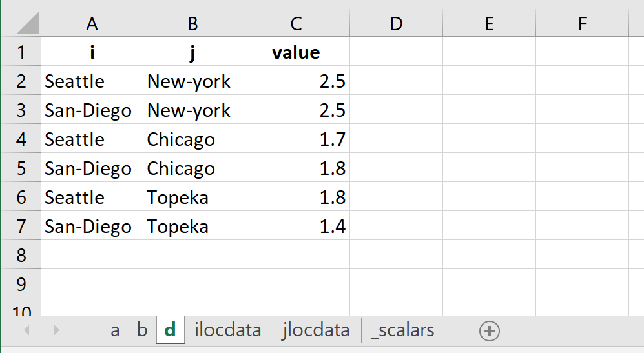Select row 9 header
Viewport: 644px width, 353px height.
[21, 284]
